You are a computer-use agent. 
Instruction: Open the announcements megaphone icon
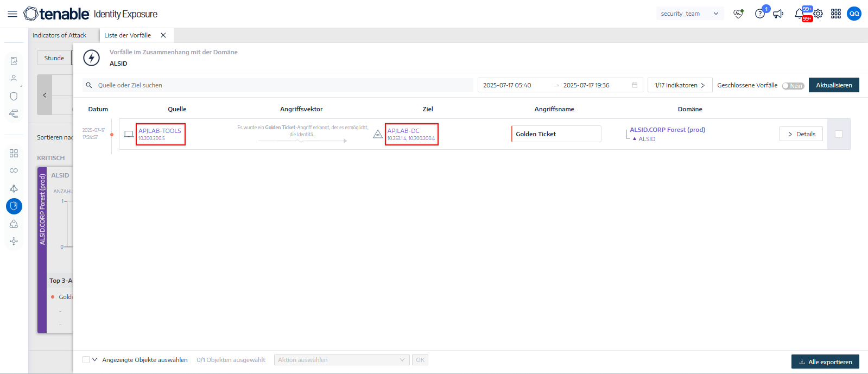tap(778, 14)
